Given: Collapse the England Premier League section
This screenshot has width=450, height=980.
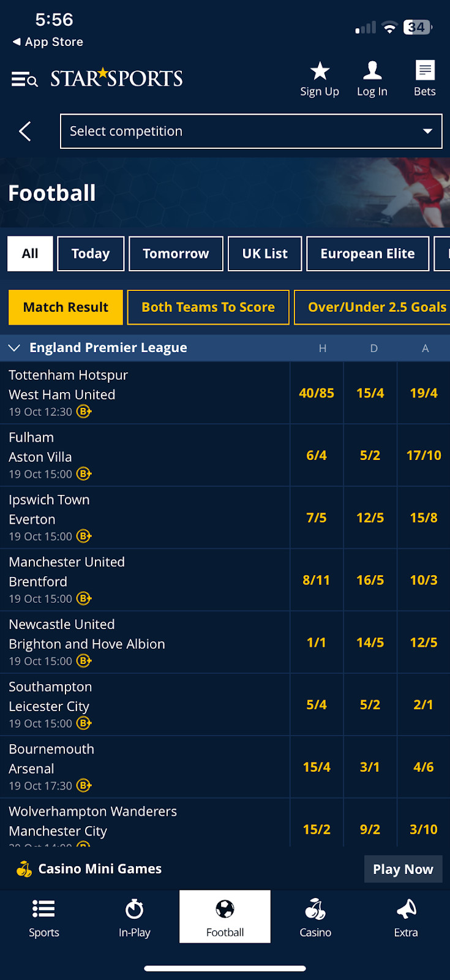Looking at the screenshot, I should coord(14,348).
